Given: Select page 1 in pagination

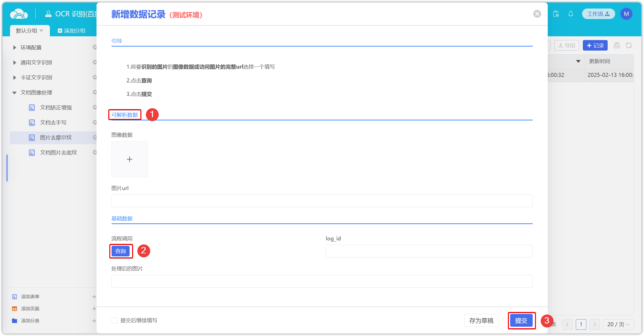Looking at the screenshot, I should (581, 324).
